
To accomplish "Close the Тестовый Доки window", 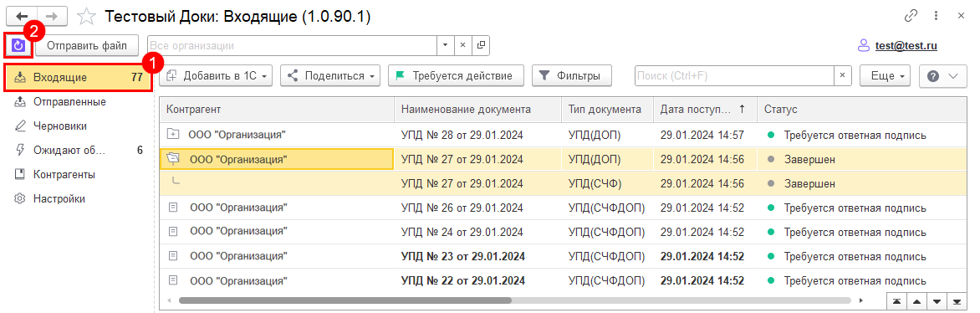I will click(962, 16).
